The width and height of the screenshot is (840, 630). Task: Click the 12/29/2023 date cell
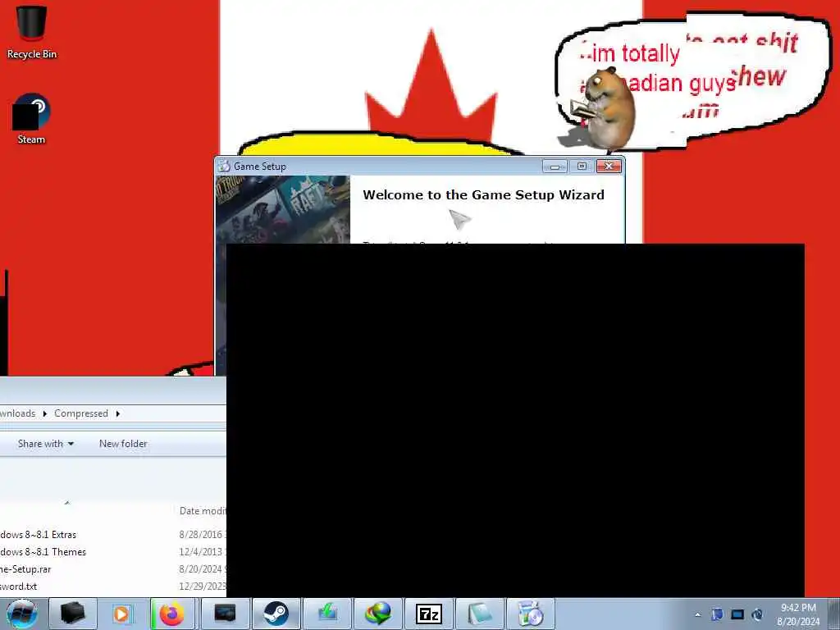(x=202, y=586)
